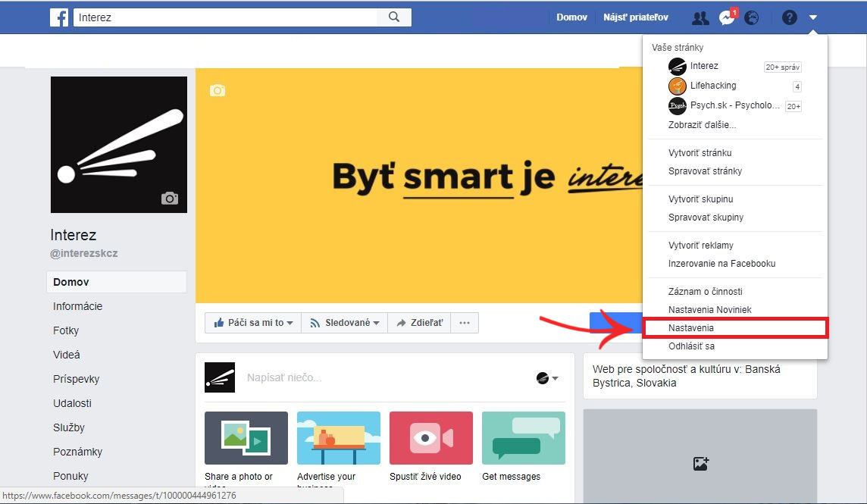Open Messenger messages icon
The image size is (867, 504).
[x=727, y=17]
